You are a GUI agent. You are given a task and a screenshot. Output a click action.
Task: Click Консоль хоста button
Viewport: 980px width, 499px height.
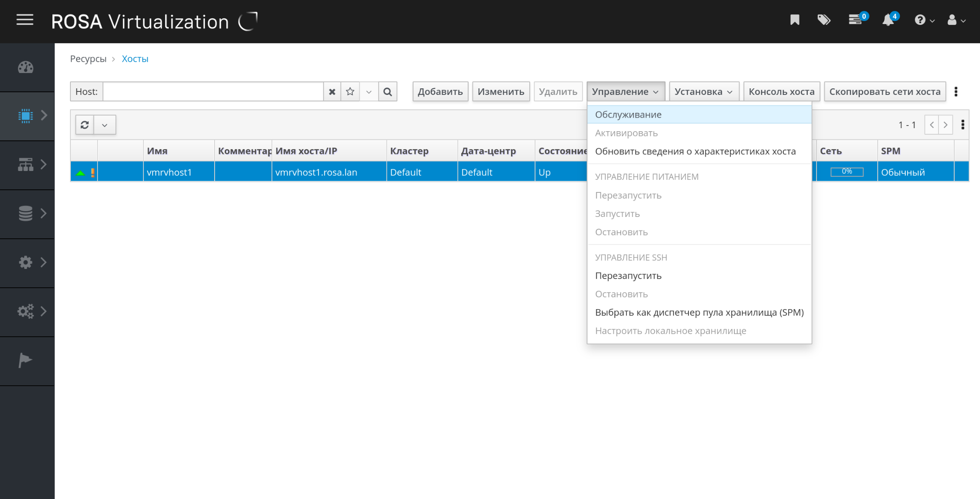(781, 92)
